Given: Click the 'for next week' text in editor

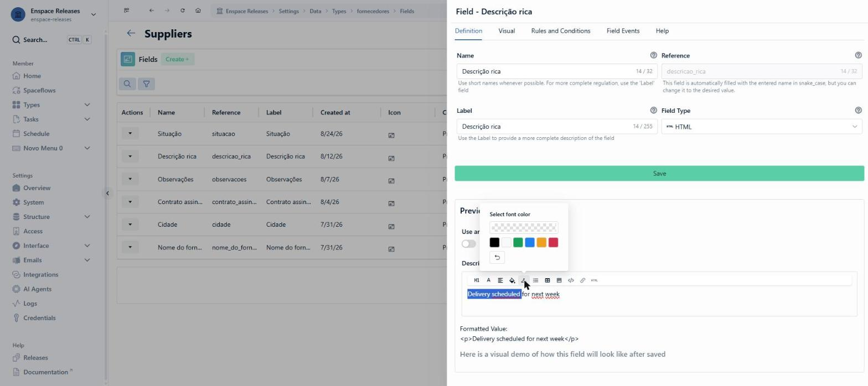Looking at the screenshot, I should click(541, 294).
